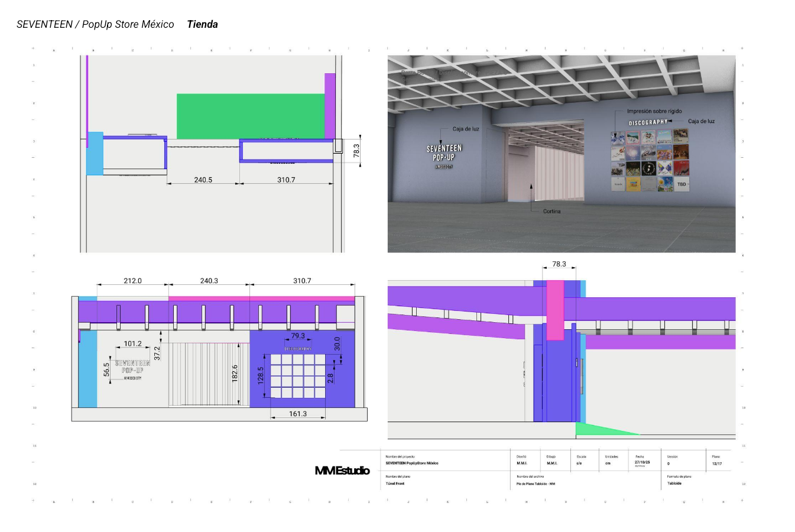795x532 pixels.
Task: Click the "Impresión sobre rígido" annotation
Action: (654, 111)
